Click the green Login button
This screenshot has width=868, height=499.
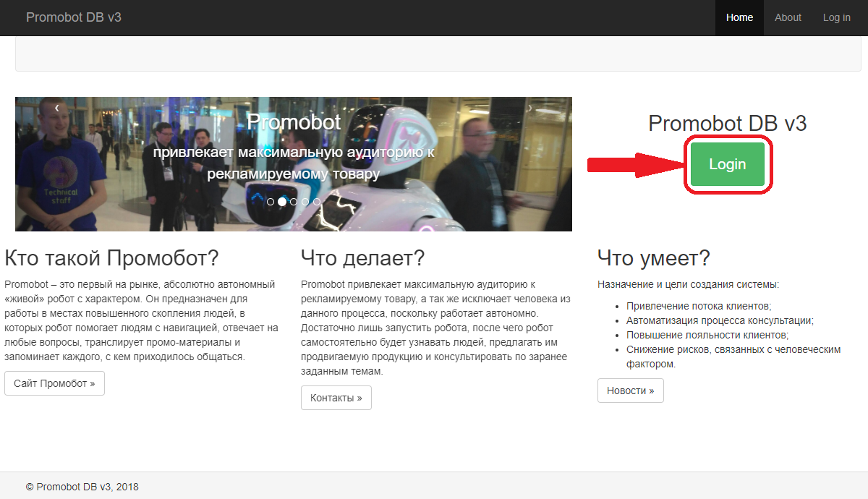(727, 164)
